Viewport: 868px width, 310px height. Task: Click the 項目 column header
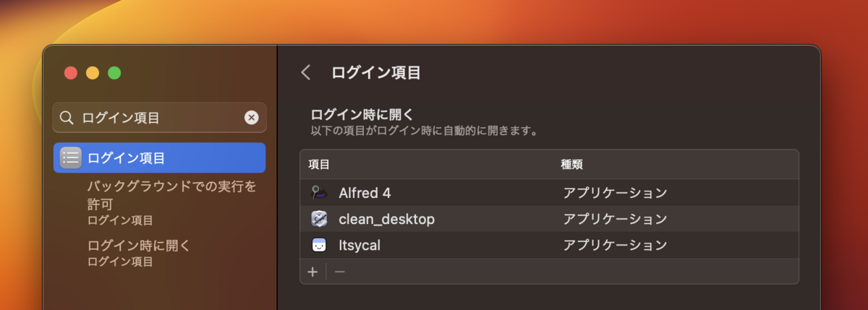[x=319, y=165]
